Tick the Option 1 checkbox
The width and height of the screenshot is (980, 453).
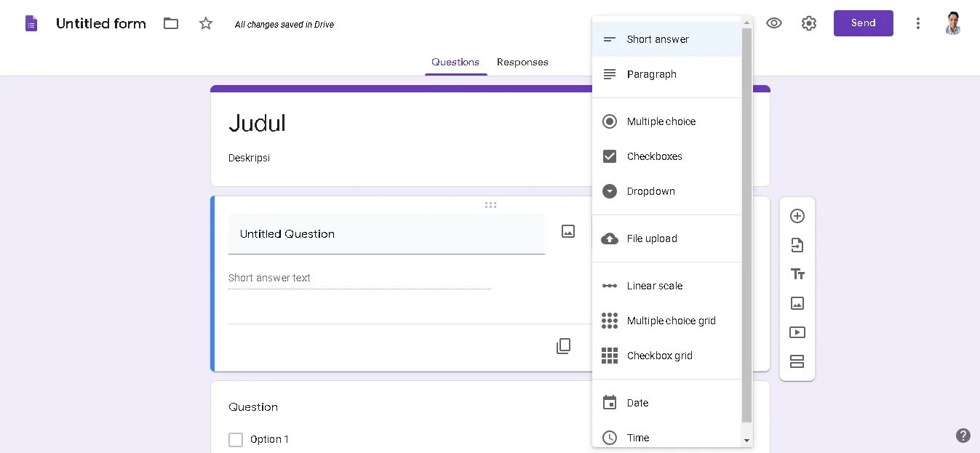[x=236, y=440]
